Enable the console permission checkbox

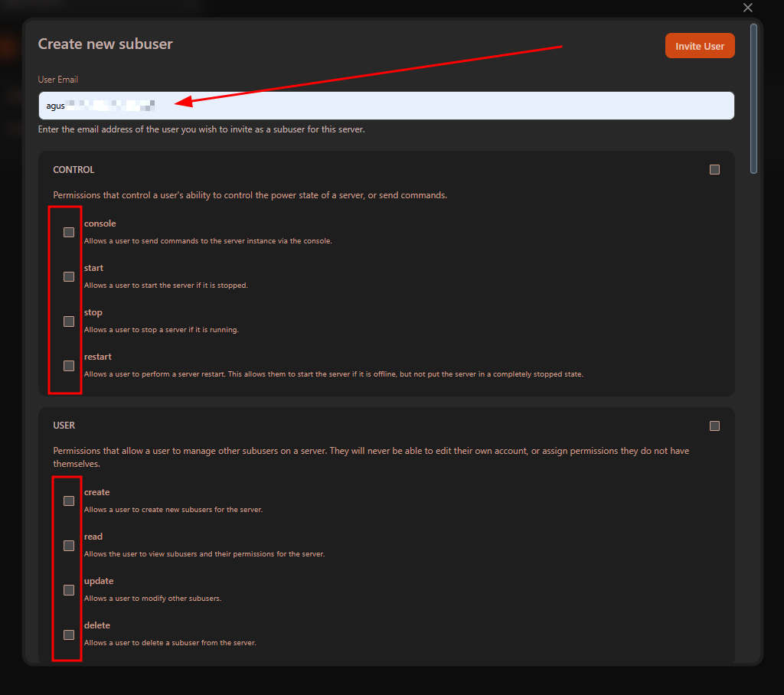tap(69, 232)
